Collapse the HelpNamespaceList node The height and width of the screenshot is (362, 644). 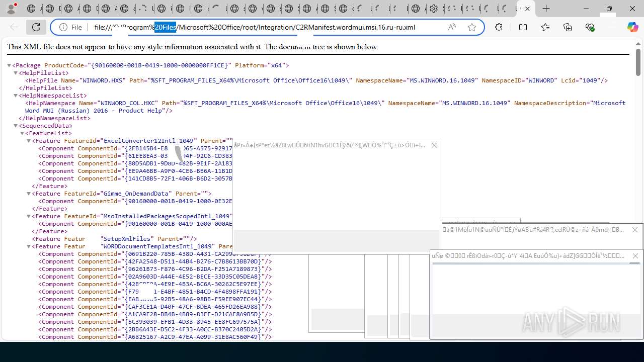pyautogui.click(x=16, y=96)
